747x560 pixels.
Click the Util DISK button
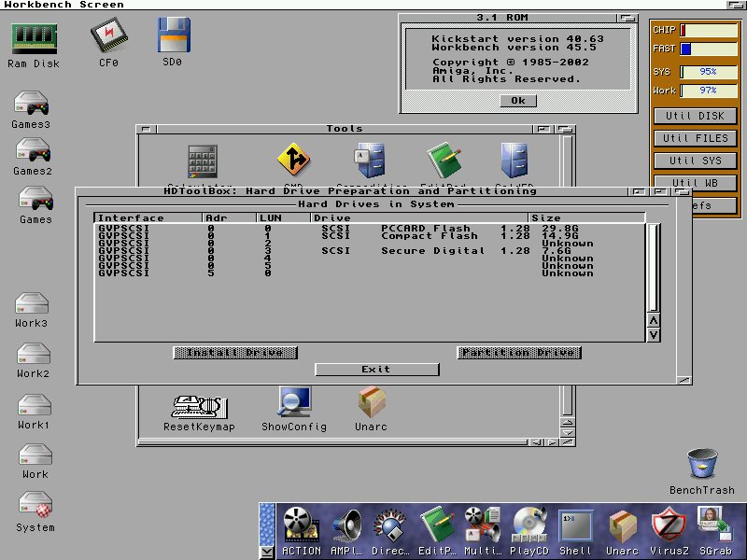click(695, 116)
